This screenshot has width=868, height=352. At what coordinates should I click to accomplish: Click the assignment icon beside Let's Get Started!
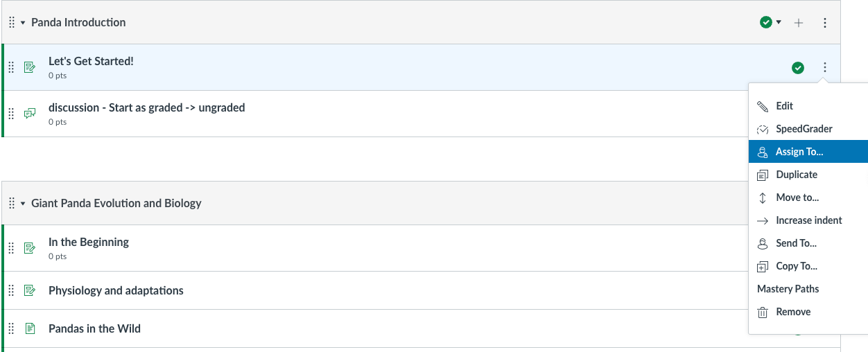coord(30,67)
